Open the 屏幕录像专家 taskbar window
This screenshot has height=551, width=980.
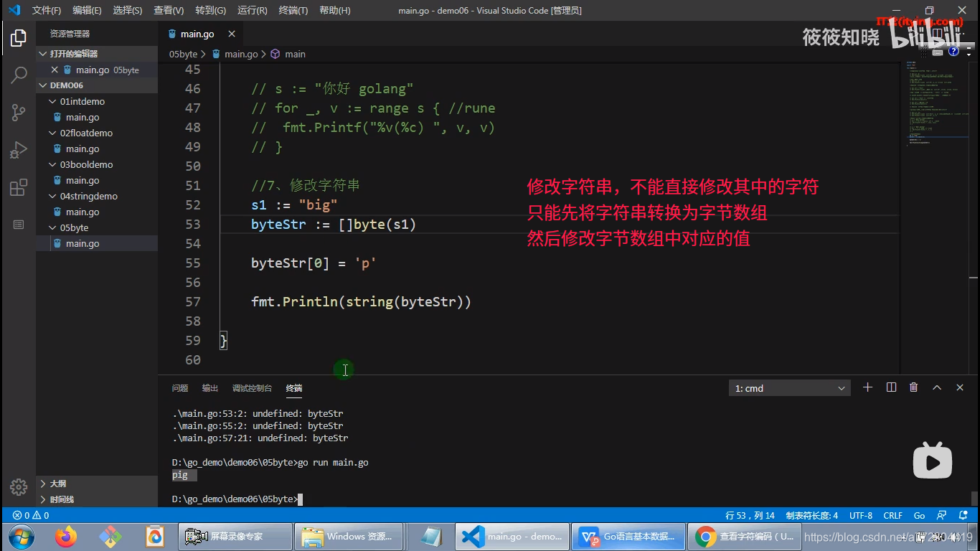(235, 536)
